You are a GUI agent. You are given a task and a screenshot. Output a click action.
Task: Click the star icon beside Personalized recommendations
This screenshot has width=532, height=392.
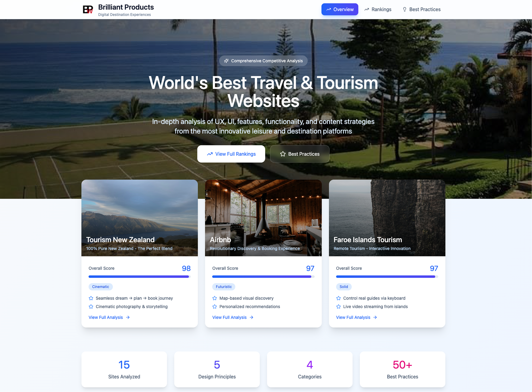pyautogui.click(x=215, y=307)
